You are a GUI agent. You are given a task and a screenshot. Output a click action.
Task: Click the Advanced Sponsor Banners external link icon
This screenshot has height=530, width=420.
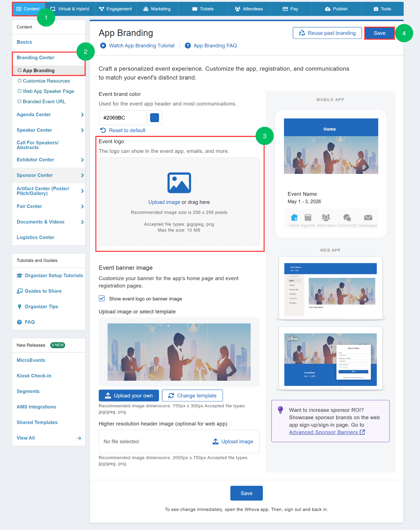click(362, 432)
